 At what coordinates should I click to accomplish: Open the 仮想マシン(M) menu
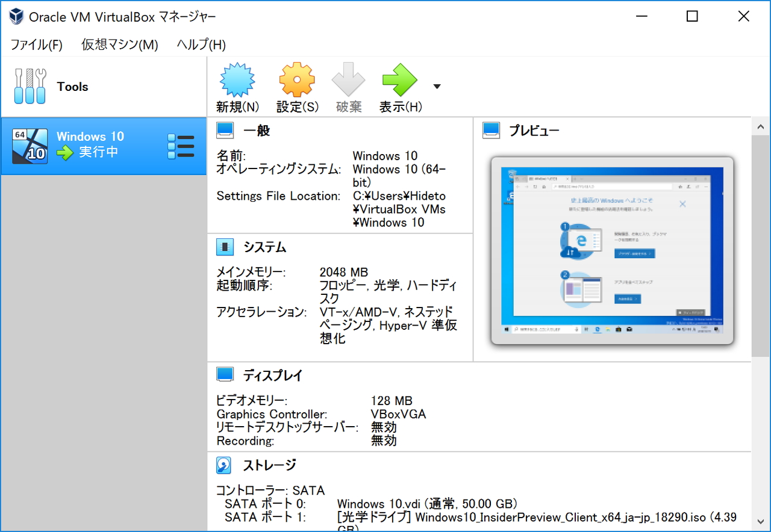pos(119,45)
